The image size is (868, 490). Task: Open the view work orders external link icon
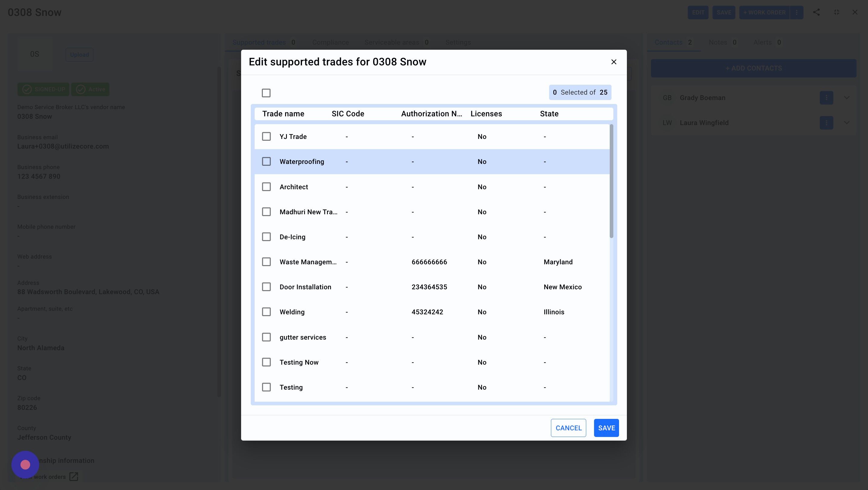[x=74, y=476]
